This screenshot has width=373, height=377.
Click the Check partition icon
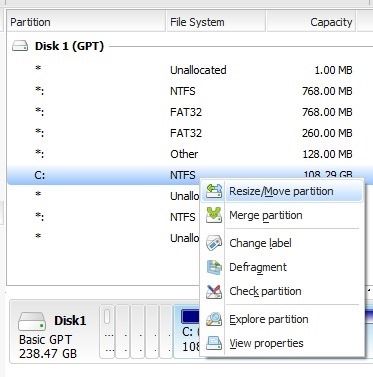click(x=214, y=291)
